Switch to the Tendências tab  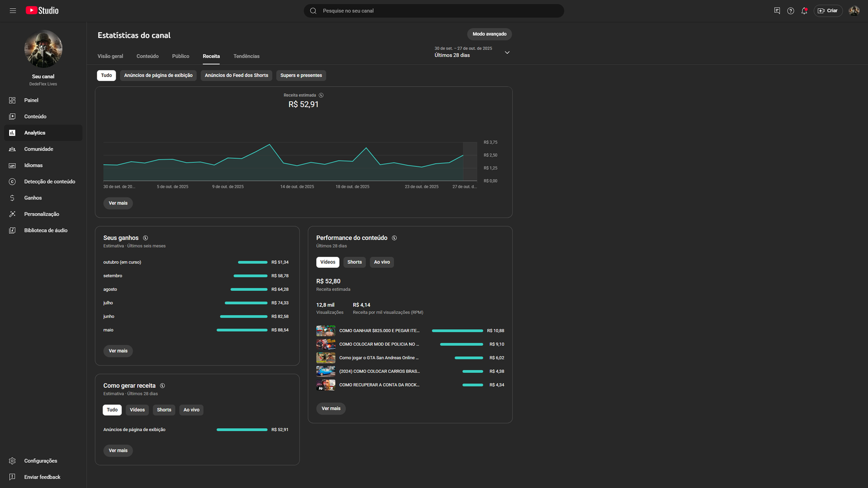coord(246,56)
